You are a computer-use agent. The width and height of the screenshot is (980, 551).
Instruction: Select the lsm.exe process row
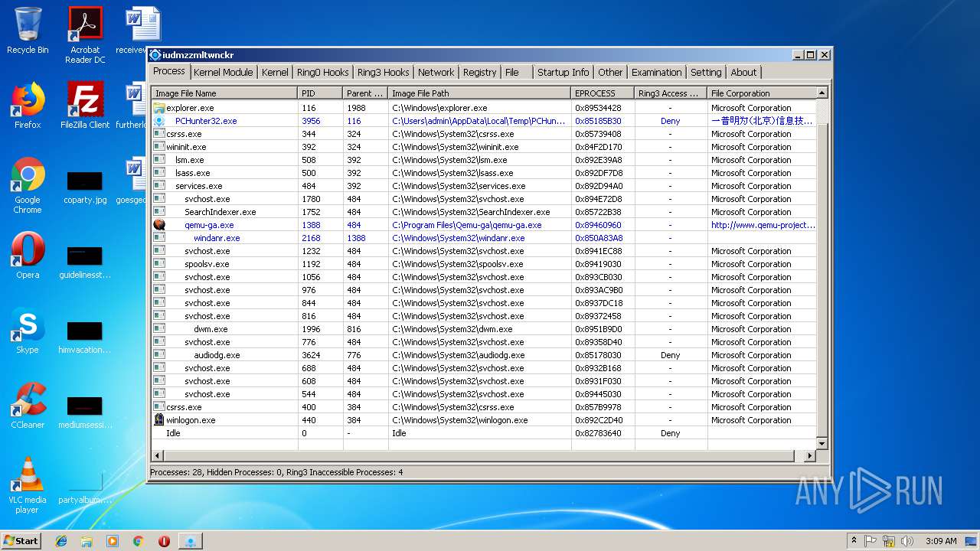[484, 160]
